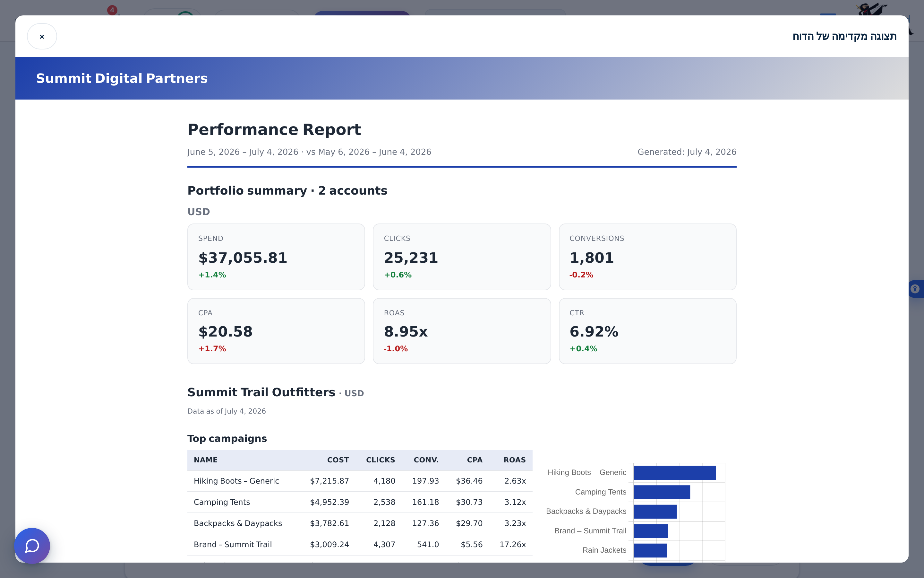Click the CLICKS column header in campaigns table
The image size is (924, 578).
[380, 460]
